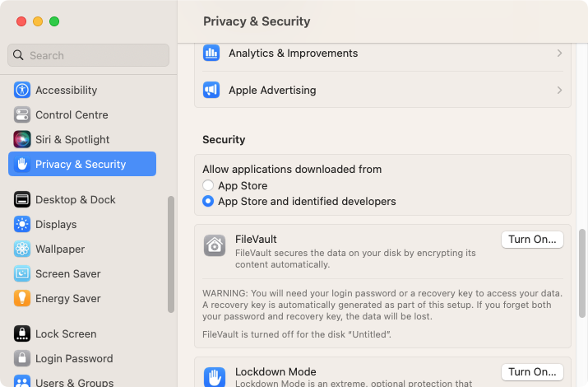Image resolution: width=588 pixels, height=387 pixels.
Task: Open Lock Screen settings
Action: click(x=82, y=333)
